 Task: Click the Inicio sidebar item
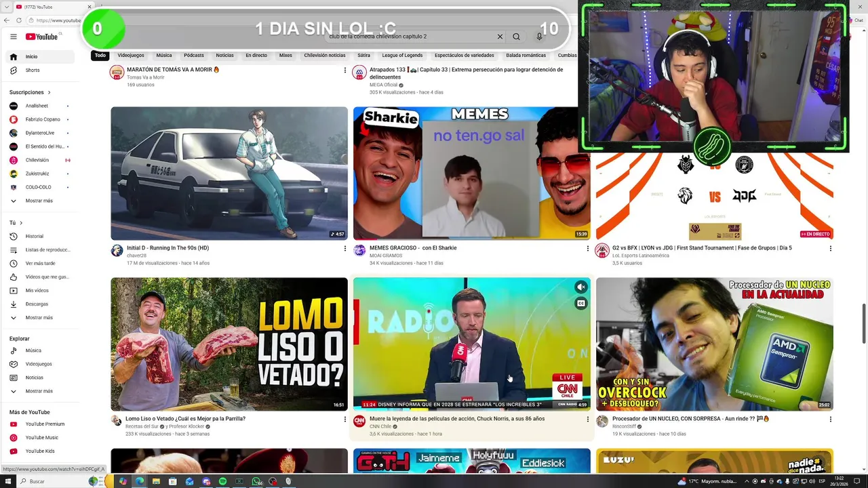[39, 57]
